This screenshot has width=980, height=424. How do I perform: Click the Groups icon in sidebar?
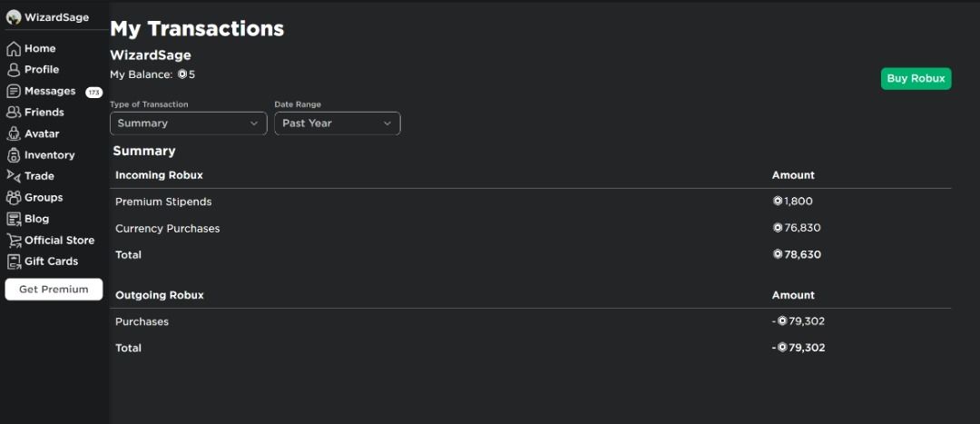click(14, 198)
